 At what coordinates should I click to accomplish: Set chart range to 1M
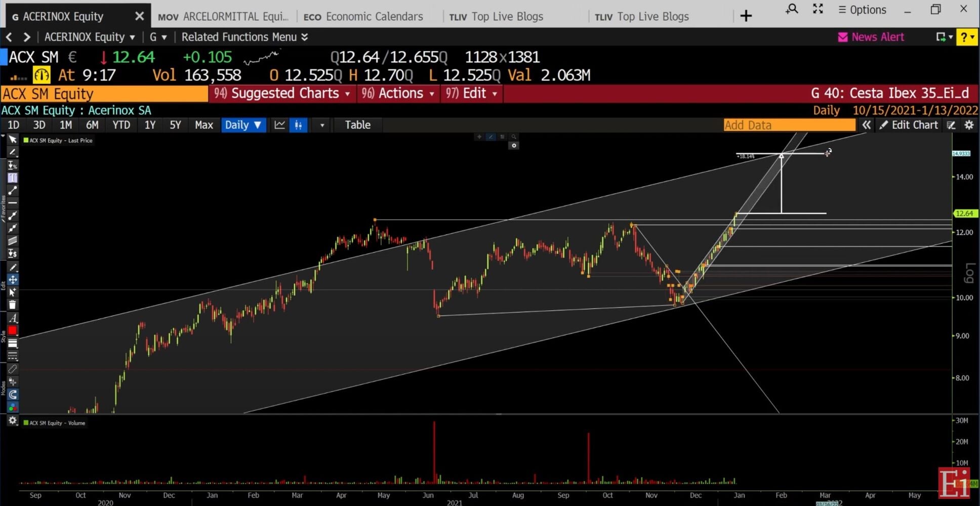(x=66, y=125)
